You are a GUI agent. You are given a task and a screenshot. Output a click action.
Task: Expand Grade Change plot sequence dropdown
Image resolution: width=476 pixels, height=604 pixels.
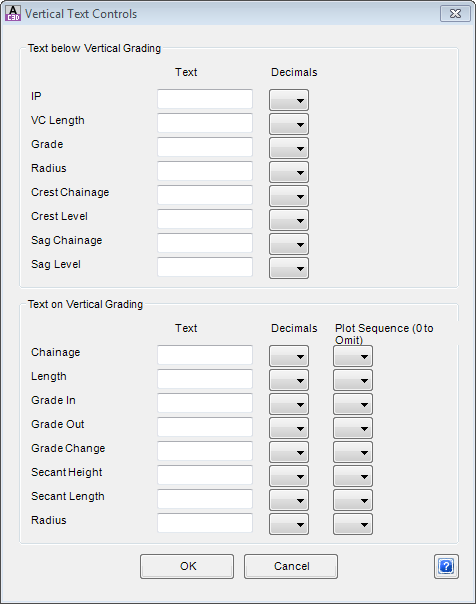coord(353,452)
